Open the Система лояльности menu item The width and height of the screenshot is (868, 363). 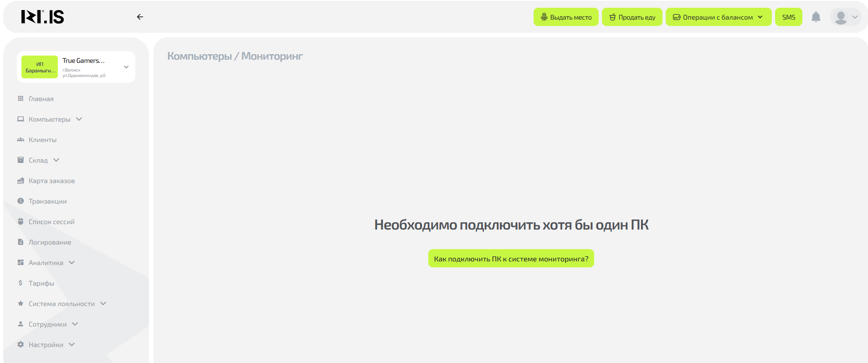click(62, 304)
